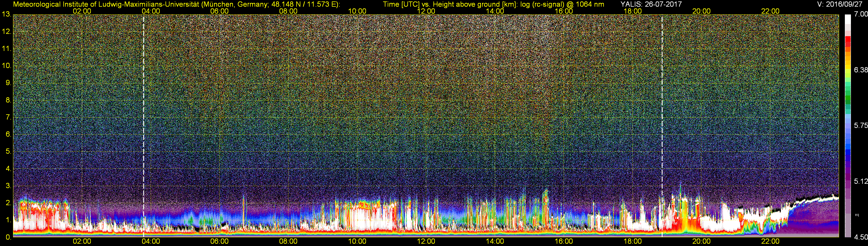
Task: Click the 1 km height axis label
Action: pyautogui.click(x=8, y=220)
